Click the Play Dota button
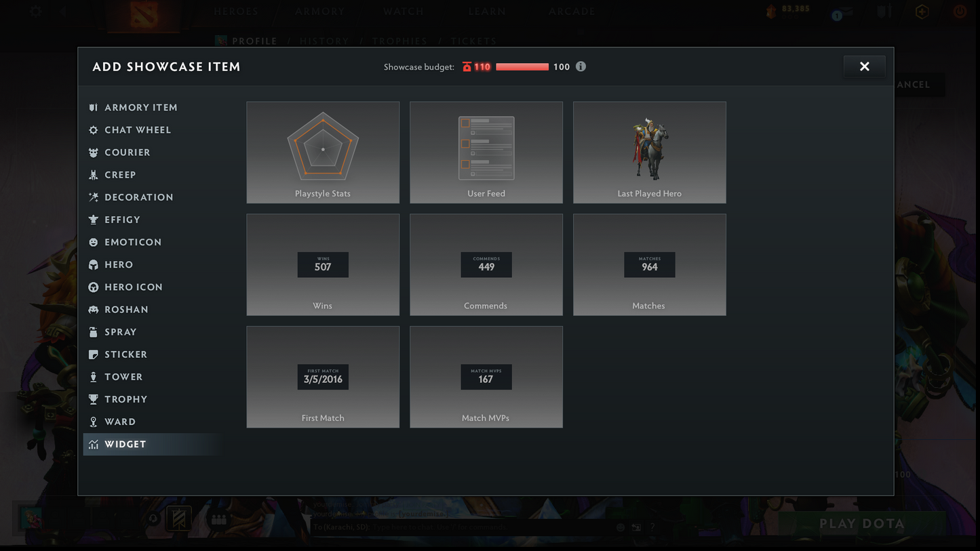The width and height of the screenshot is (980, 551). click(862, 524)
